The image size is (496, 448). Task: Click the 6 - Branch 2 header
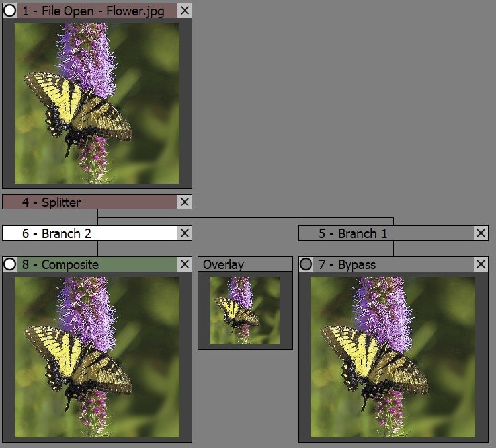point(90,233)
